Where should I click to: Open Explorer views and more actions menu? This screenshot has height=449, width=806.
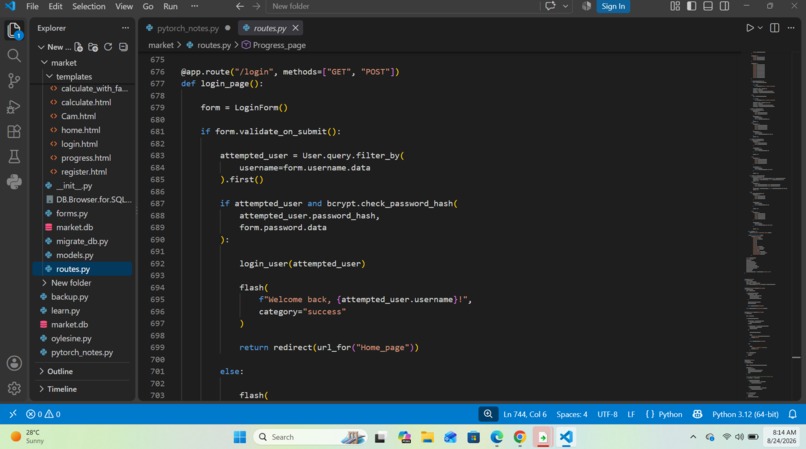click(x=125, y=28)
